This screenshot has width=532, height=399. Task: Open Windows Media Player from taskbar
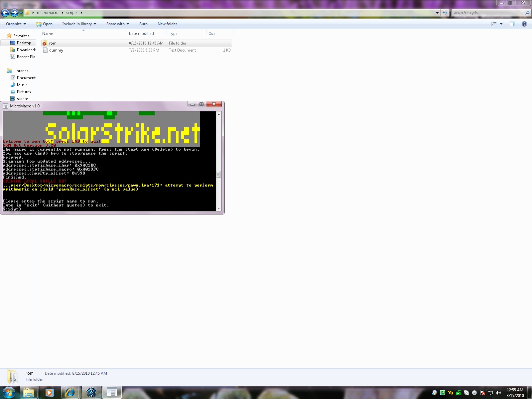click(x=50, y=393)
